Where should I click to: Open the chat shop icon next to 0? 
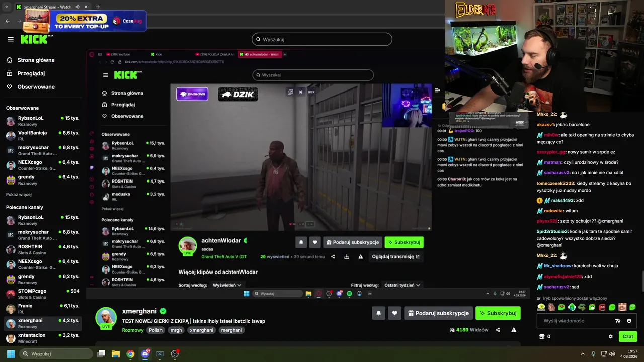(x=542, y=336)
